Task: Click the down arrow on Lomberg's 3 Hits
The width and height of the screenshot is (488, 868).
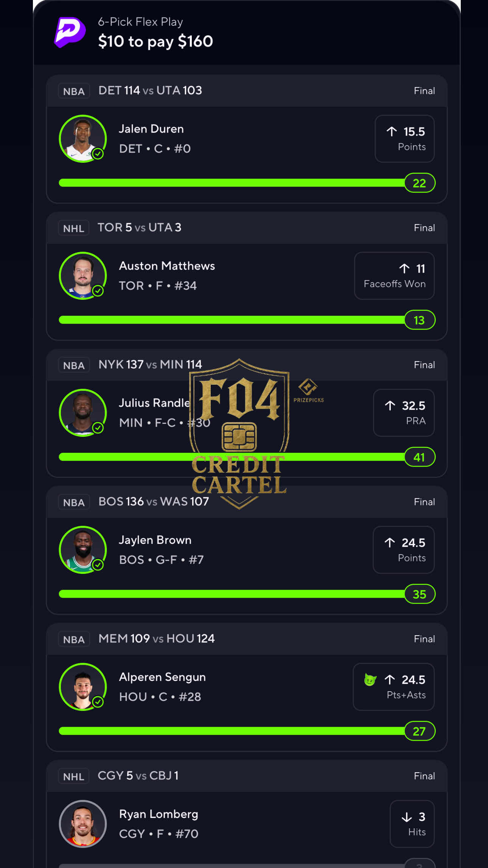Action: [x=407, y=817]
